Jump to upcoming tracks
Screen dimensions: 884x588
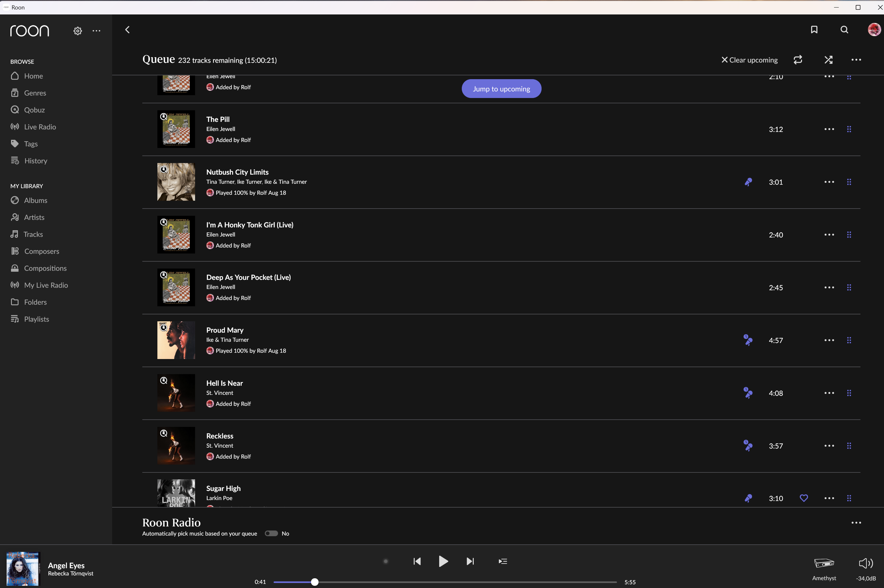tap(501, 89)
